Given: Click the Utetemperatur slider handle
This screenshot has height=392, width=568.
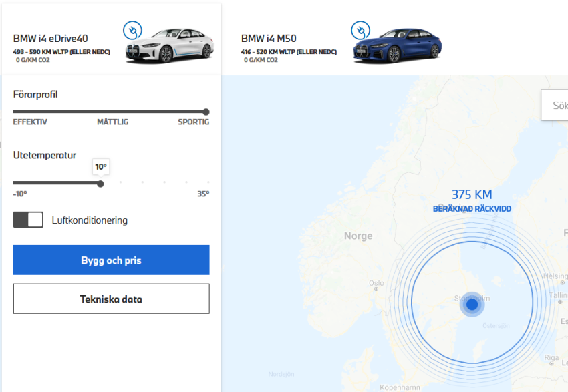Looking at the screenshot, I should tap(100, 184).
